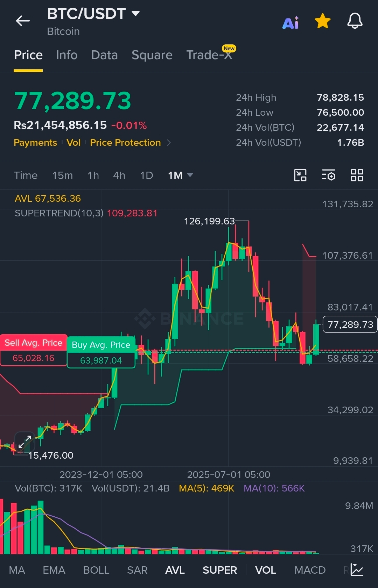
Task: Expand Price Protection chevron arrow
Action: point(169,143)
